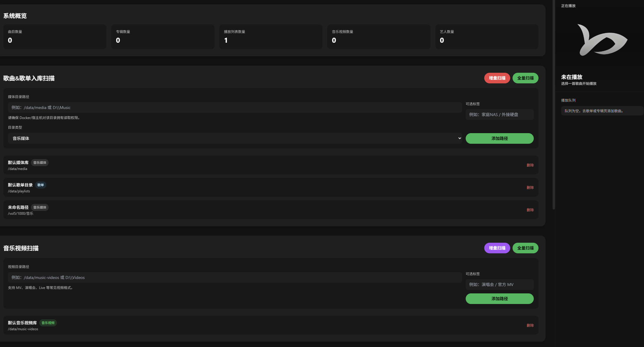Focus the 媒体目录路径 input field
Image resolution: width=644 pixels, height=347 pixels.
(x=235, y=108)
